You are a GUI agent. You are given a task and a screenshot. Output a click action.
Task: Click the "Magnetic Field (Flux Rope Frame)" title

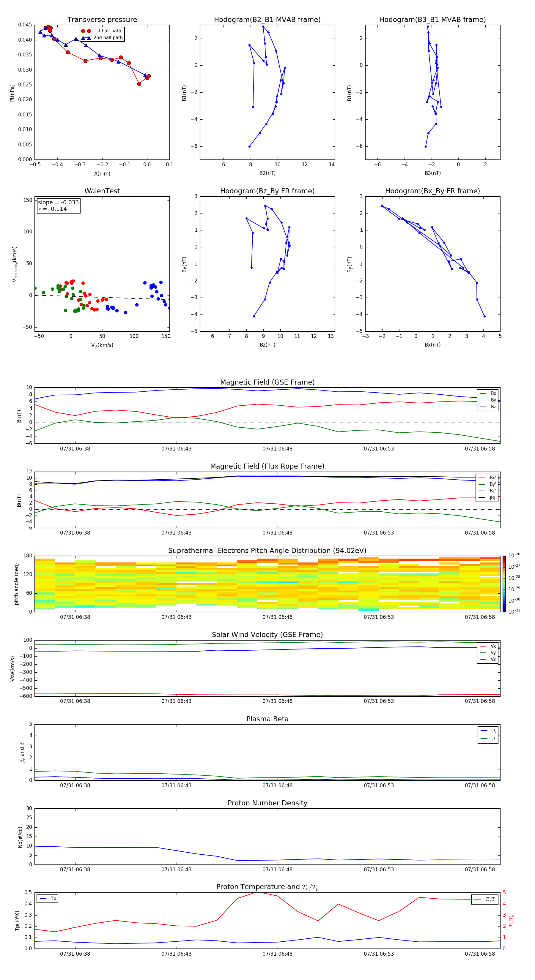tap(267, 467)
